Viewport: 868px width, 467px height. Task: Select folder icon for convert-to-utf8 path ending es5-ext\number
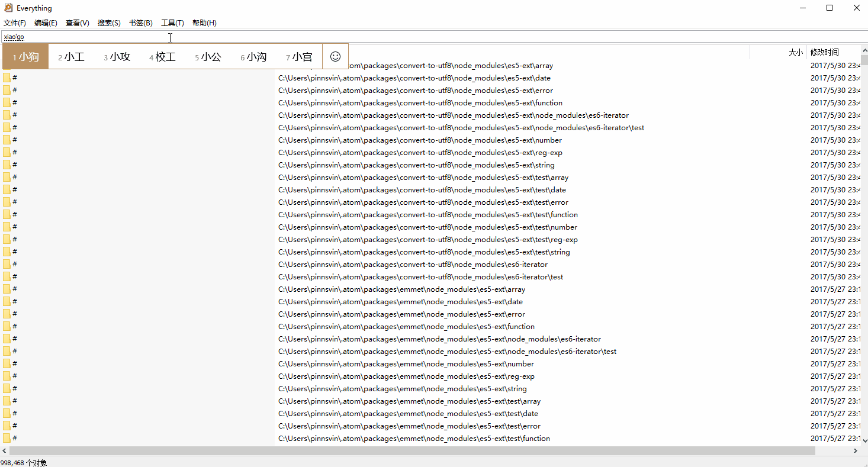point(7,140)
